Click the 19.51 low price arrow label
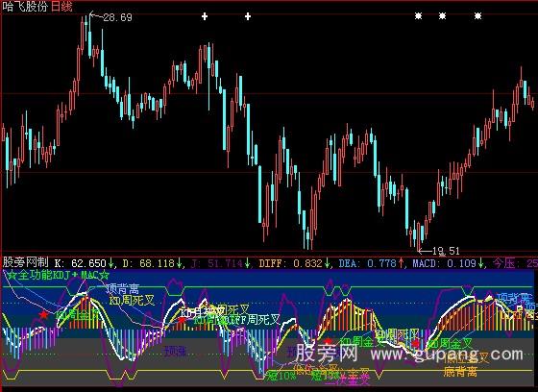Screen dimensions: 538x392 click(439, 251)
